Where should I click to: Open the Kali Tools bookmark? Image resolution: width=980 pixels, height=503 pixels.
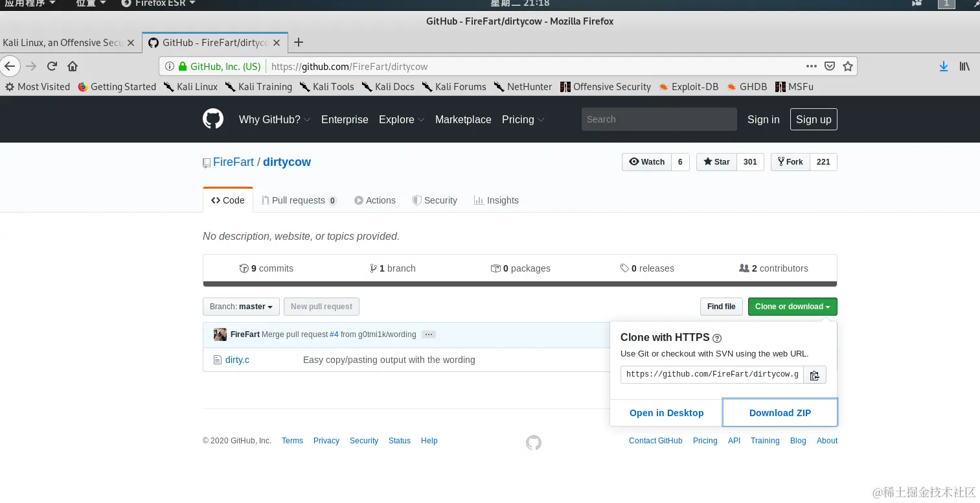(x=327, y=86)
